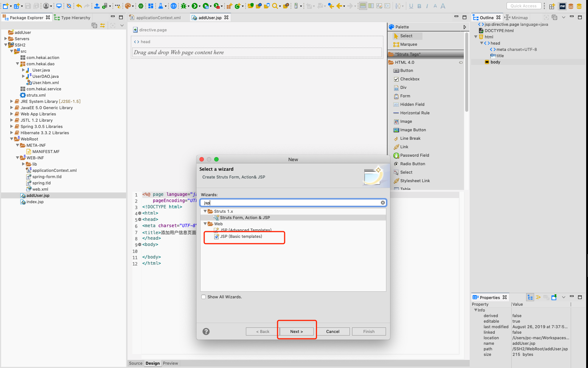Click the help question mark in New dialog
The image size is (588, 368).
(206, 331)
